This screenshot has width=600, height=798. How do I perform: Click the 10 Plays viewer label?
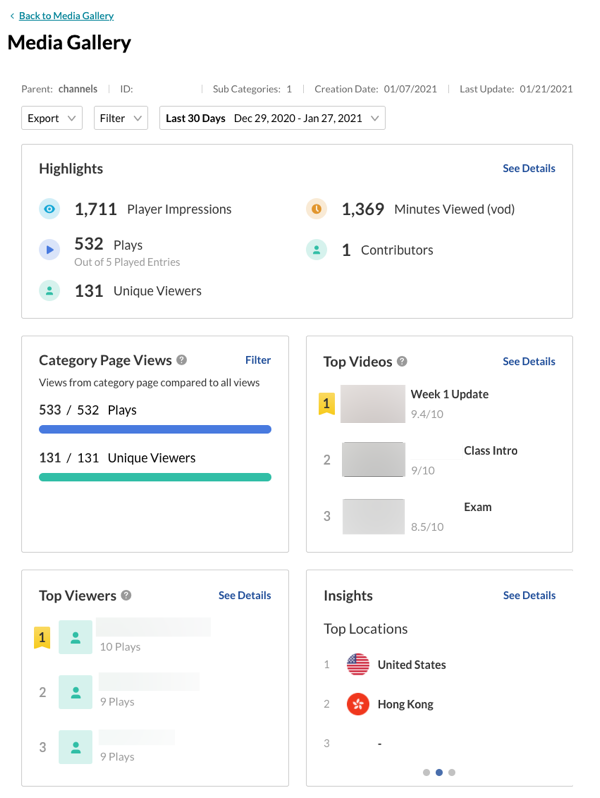pyautogui.click(x=120, y=647)
